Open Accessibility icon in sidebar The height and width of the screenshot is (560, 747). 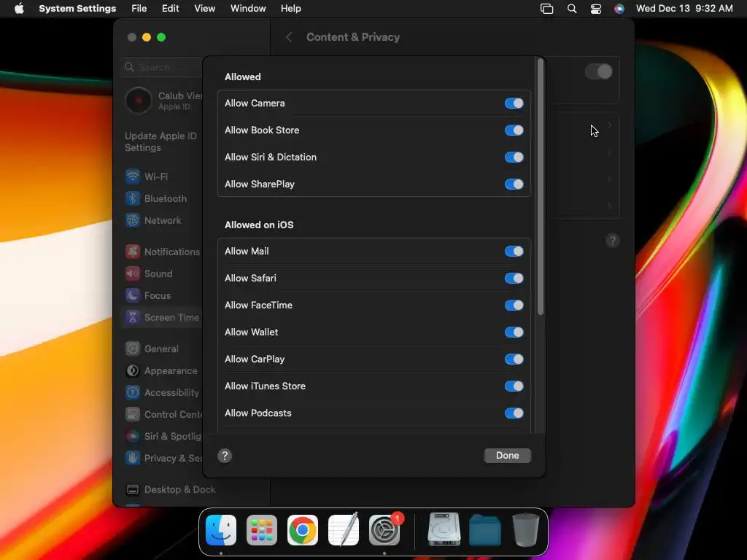click(x=133, y=392)
